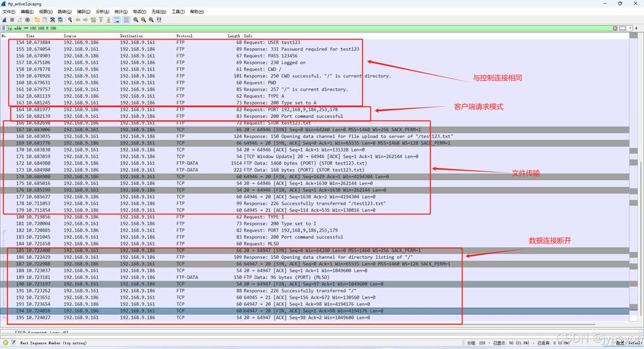Viewport: 644px width, 349px height.
Task: Open the filter bookmark menu left of the filter
Action: (x=3, y=28)
